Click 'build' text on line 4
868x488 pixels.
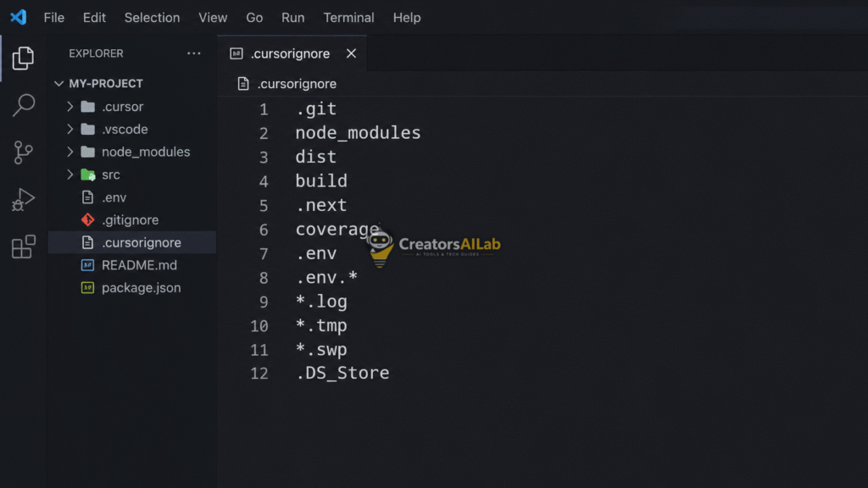321,181
